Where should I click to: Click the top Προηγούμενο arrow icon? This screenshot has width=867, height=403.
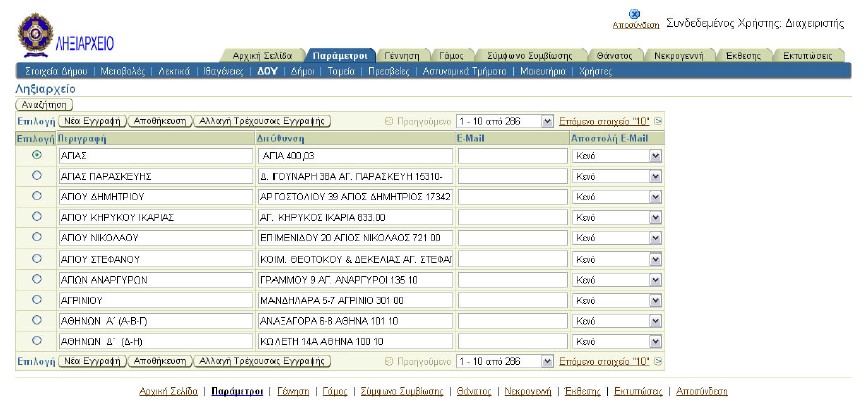389,121
